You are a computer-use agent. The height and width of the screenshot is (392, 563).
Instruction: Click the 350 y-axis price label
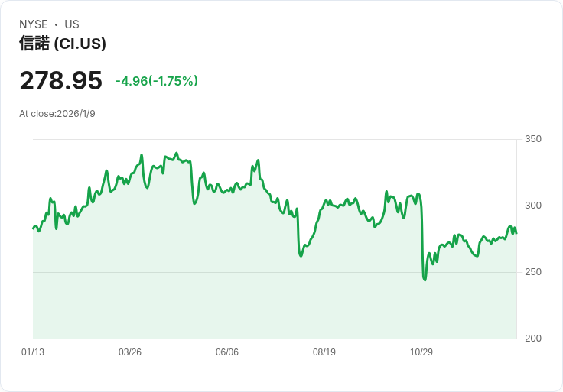pos(533,139)
